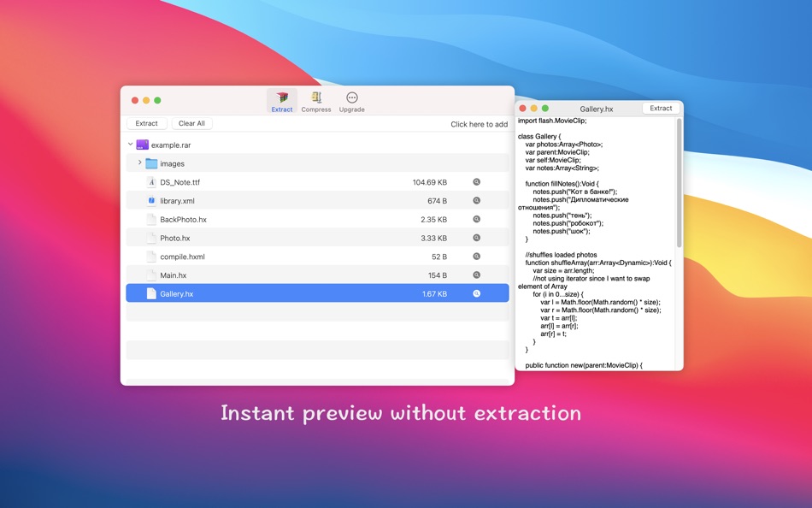Select the Main.hx file name

pyautogui.click(x=173, y=275)
